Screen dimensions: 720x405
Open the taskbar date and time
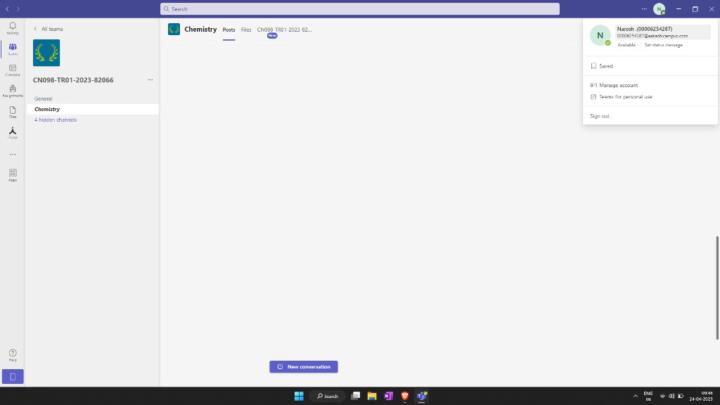pyautogui.click(x=701, y=396)
